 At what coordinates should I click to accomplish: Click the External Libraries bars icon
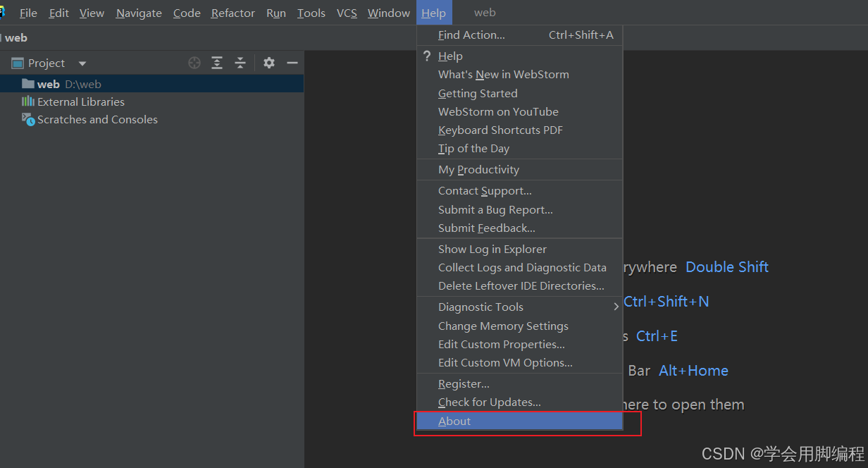[28, 101]
